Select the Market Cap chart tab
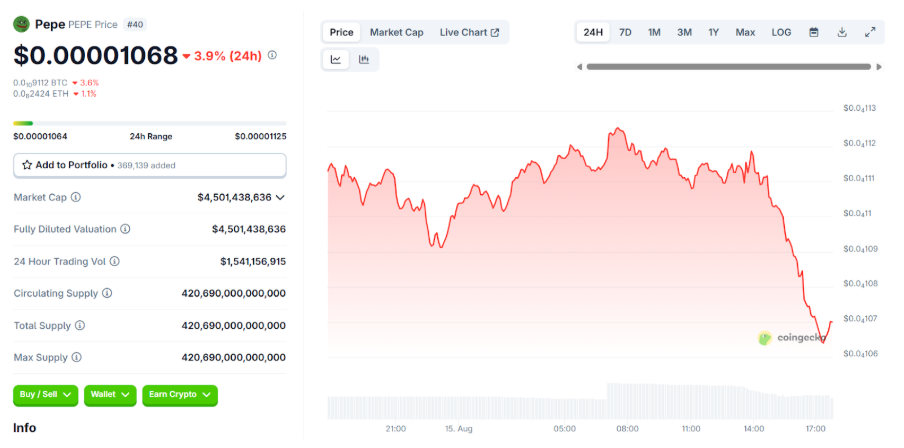The image size is (904, 448). click(x=397, y=32)
